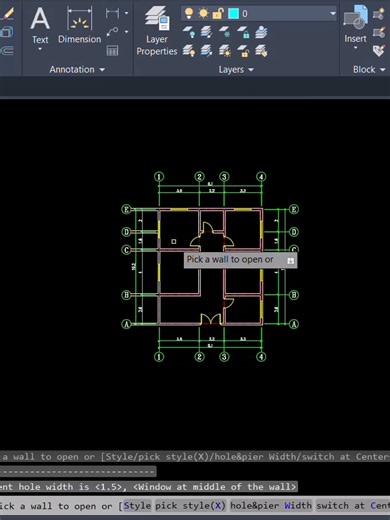Select the Text annotation tool

[40, 25]
